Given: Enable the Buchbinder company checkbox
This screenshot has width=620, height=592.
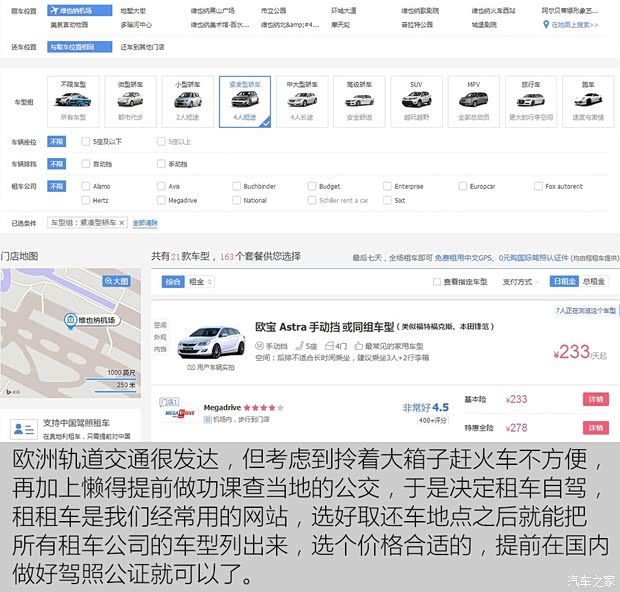Looking at the screenshot, I should pos(236,186).
